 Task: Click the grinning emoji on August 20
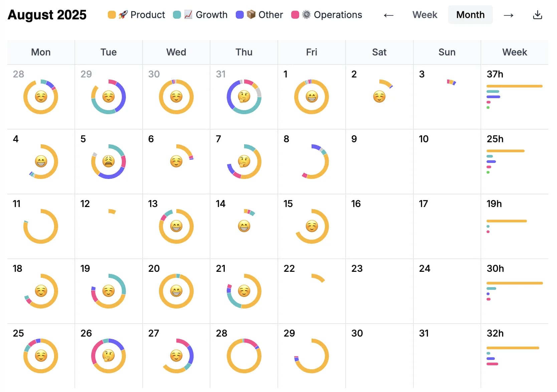[176, 291]
